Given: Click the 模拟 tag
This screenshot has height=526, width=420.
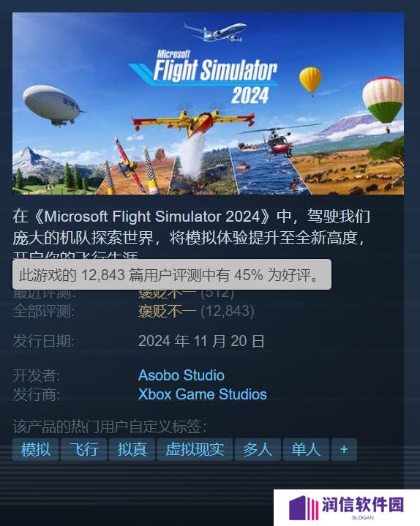Looking at the screenshot, I should click(x=35, y=449).
